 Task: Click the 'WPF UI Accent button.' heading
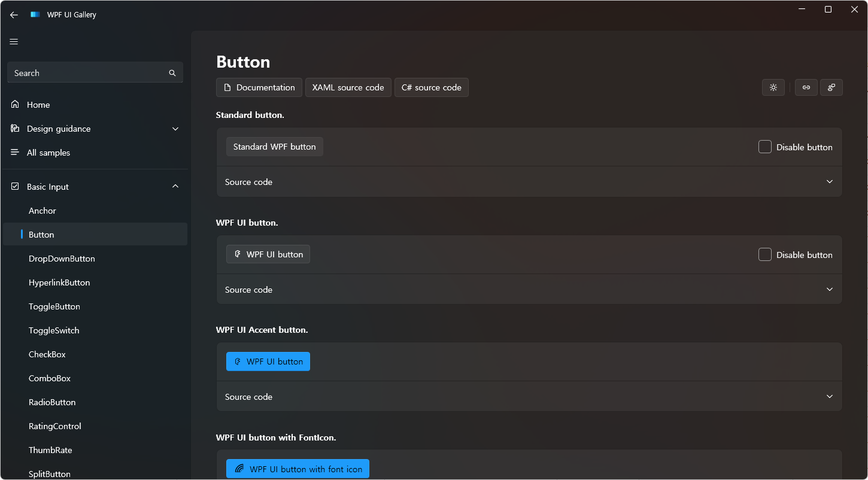(262, 330)
